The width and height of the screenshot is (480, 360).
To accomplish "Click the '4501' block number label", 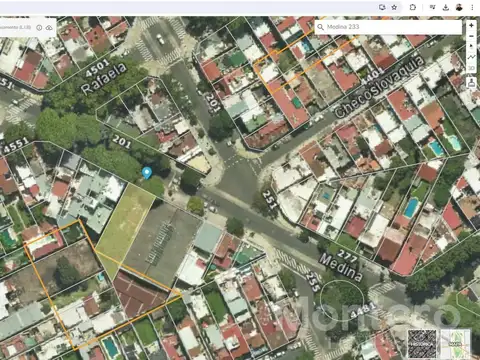I will pos(97,68).
